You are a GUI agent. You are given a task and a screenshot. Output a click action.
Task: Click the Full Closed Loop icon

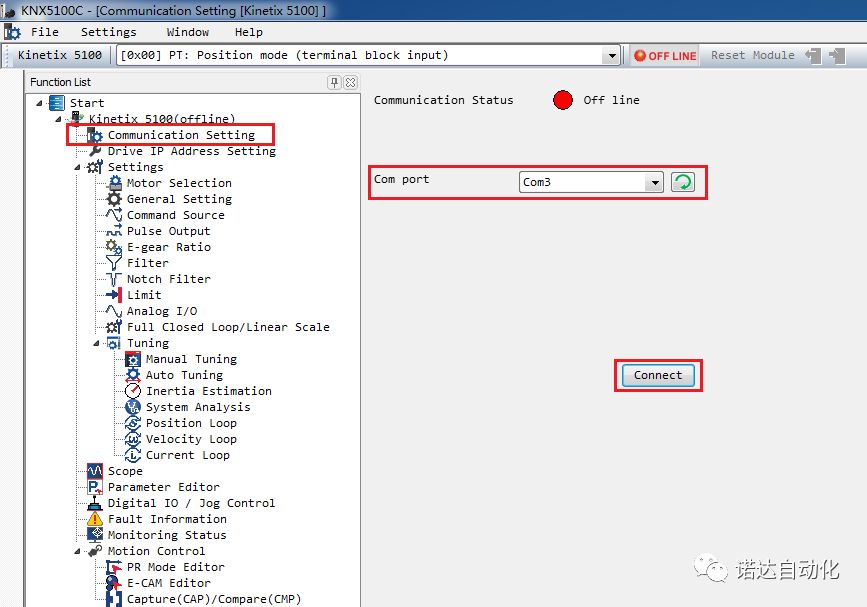click(x=114, y=327)
